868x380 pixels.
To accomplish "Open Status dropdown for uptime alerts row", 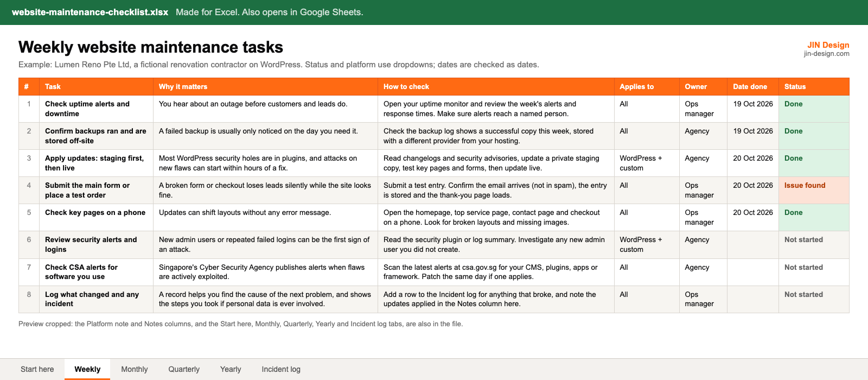I will pos(814,109).
